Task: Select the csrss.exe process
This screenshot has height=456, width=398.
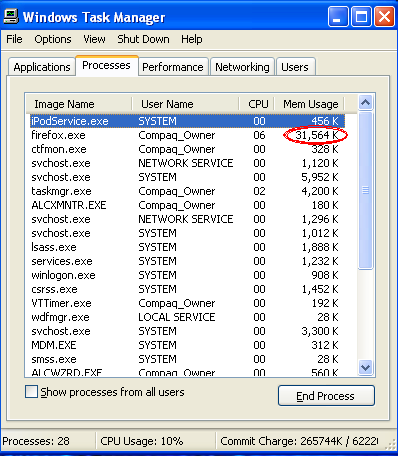Action: pos(187,289)
